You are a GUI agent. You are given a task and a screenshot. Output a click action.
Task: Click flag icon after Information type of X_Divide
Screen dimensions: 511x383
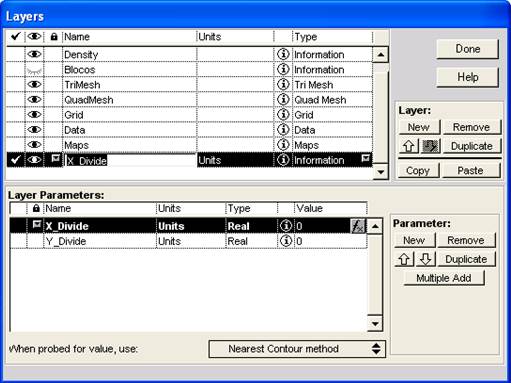point(366,159)
